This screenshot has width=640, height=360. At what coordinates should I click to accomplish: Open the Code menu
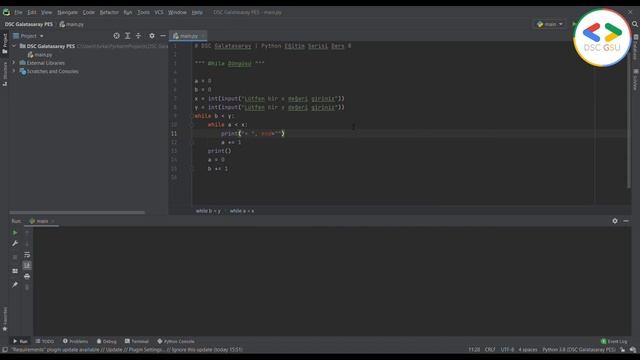[89, 12]
